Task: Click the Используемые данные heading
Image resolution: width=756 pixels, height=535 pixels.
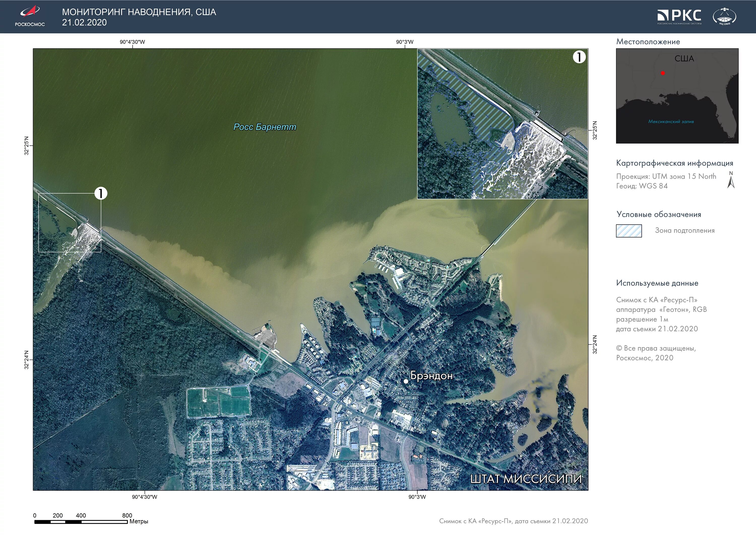Action: (x=657, y=283)
